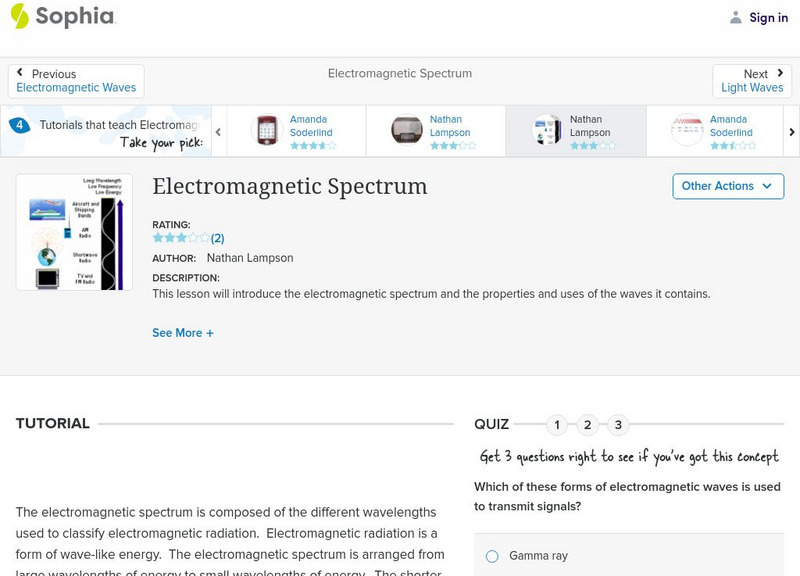
Task: Click the Sign in link
Action: coord(768,17)
